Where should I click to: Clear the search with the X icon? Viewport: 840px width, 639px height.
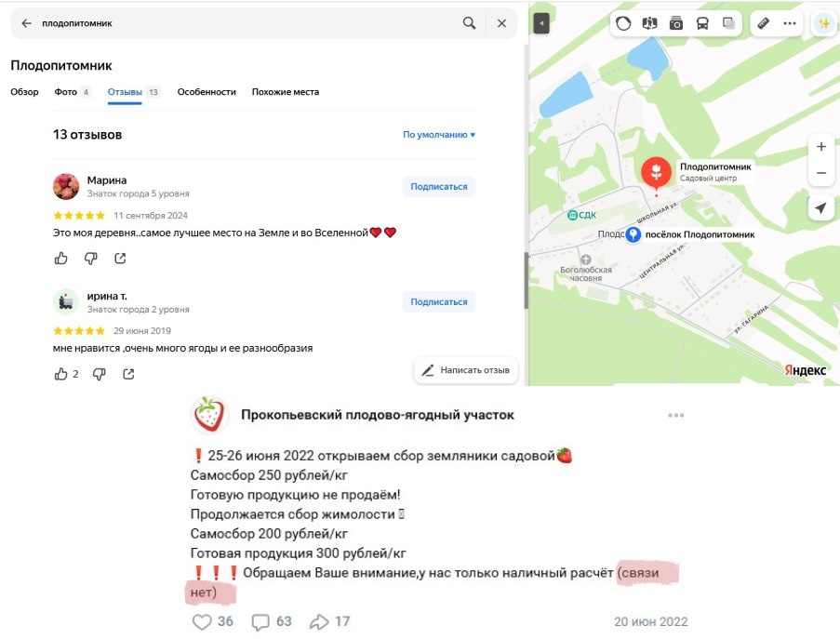(501, 23)
